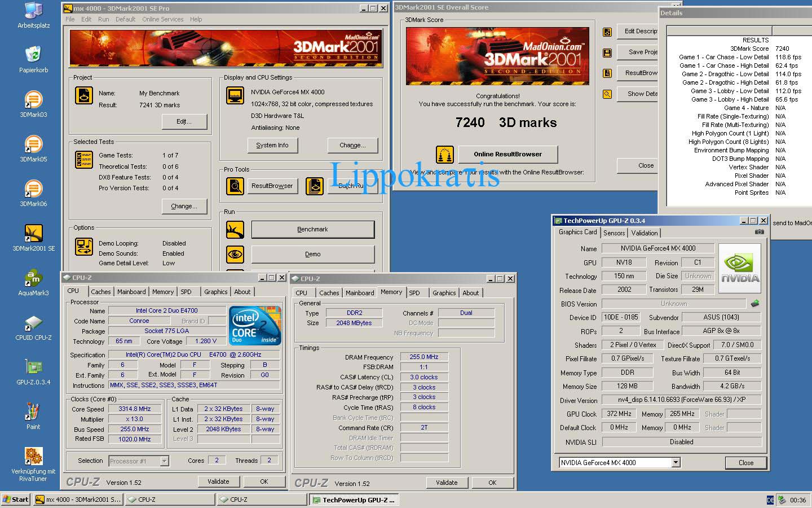Screen dimensions: 812x508
Task: Open the Graphics tab in right CPU-Z
Action: (x=444, y=293)
